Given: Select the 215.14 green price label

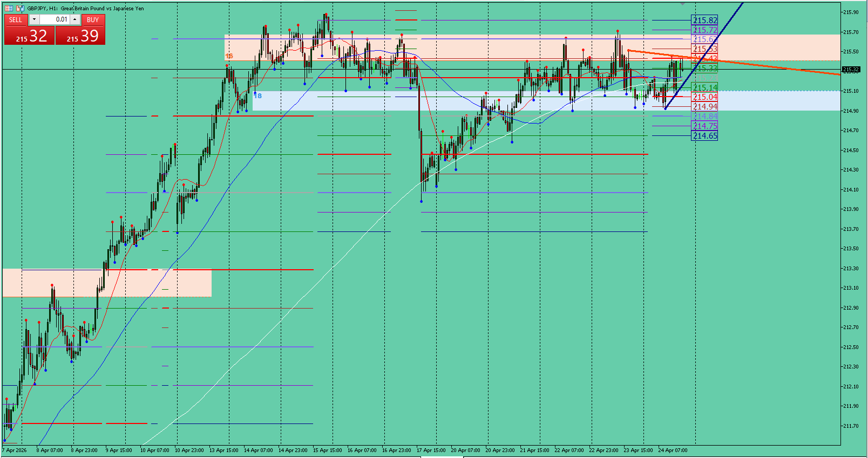Looking at the screenshot, I should (x=704, y=87).
